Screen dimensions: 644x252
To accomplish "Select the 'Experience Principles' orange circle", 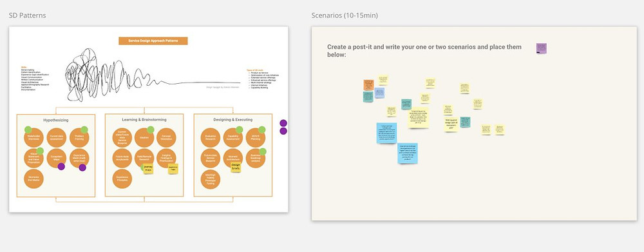I will [122, 179].
